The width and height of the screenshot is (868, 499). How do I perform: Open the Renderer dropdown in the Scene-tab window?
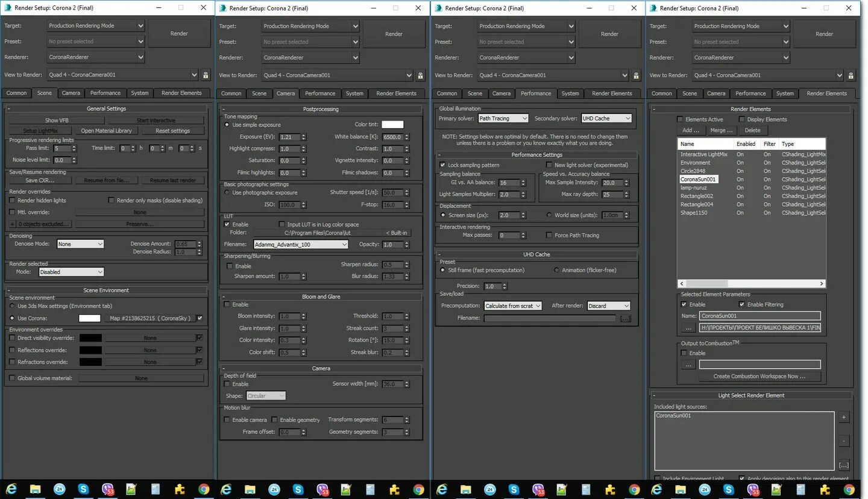(x=96, y=57)
